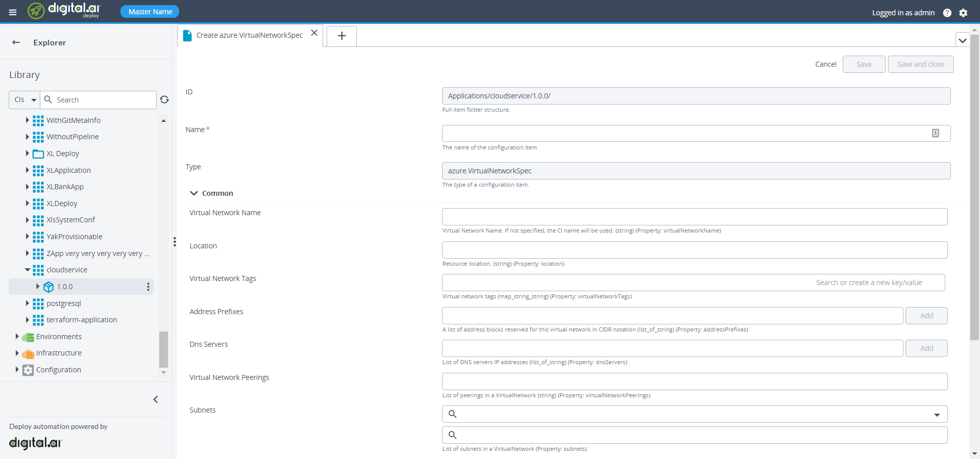Open the help icon in top bar

tap(948, 13)
